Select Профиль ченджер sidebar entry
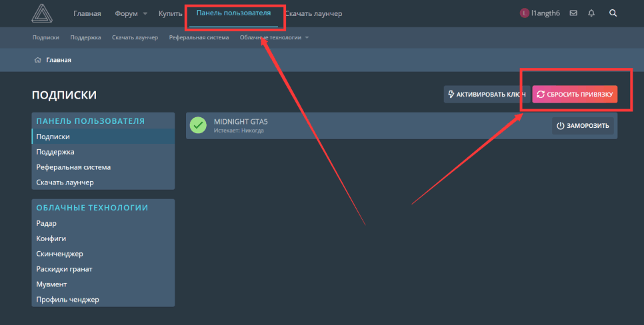644x325 pixels. click(x=67, y=300)
